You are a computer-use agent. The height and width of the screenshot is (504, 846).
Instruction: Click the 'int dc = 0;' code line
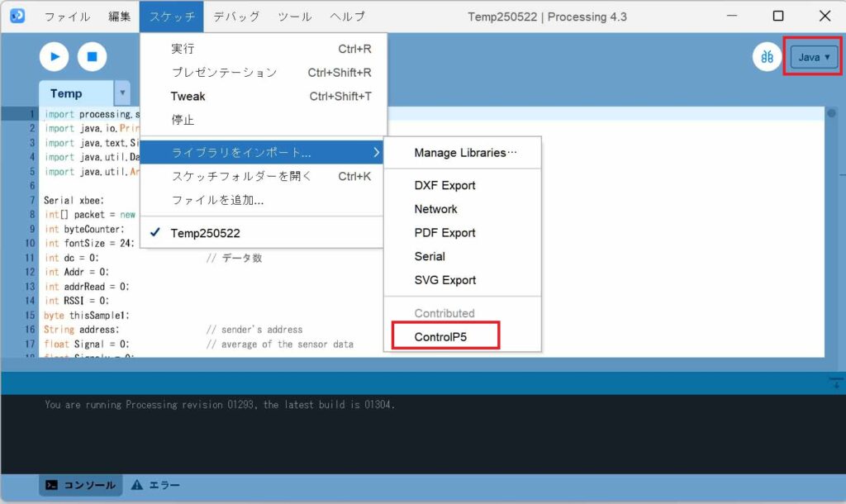point(72,258)
